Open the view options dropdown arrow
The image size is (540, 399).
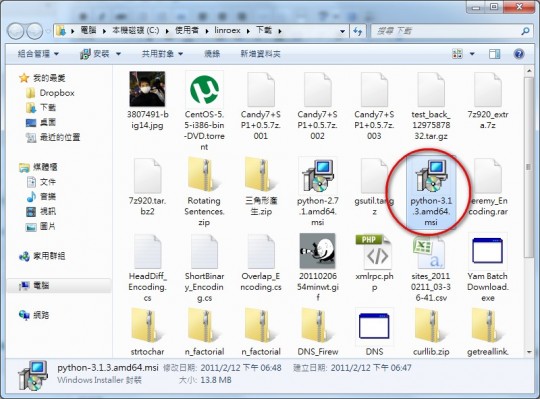point(472,54)
